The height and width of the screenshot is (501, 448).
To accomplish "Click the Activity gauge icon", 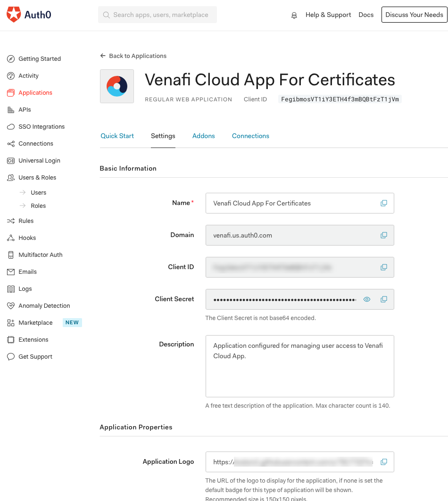I will click(11, 76).
